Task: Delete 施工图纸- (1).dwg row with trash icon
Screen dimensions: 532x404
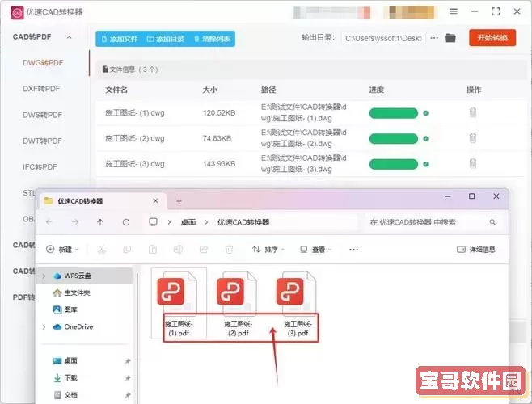Action: tap(473, 112)
